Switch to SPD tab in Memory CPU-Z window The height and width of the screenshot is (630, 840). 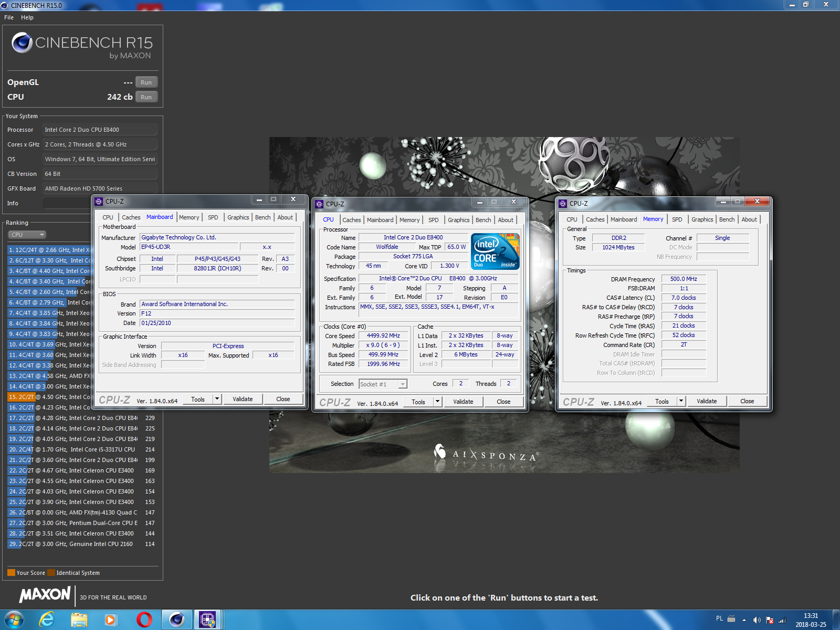click(x=677, y=219)
